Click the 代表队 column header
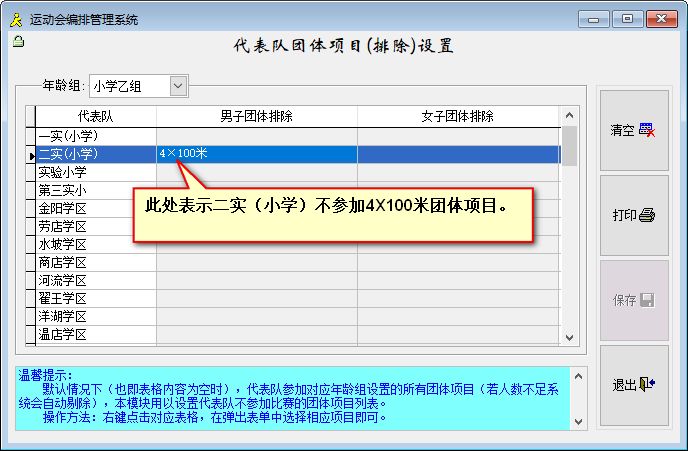 point(96,116)
